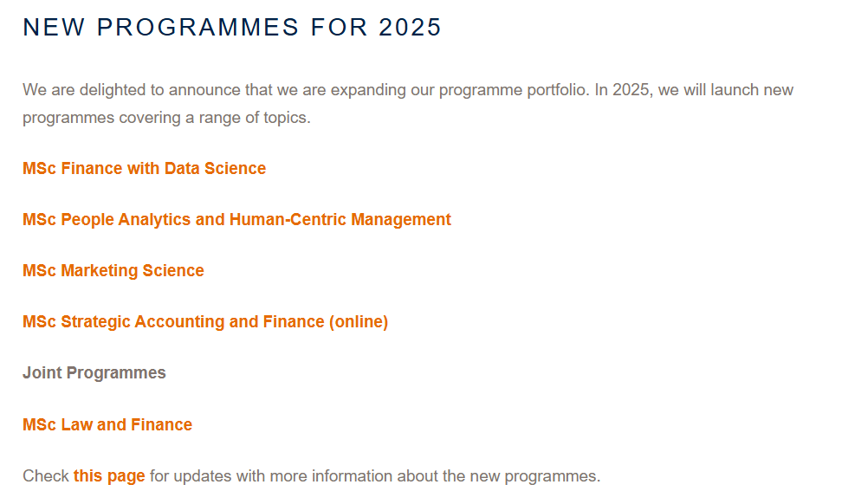Click the Joint Programmes subheading
This screenshot has height=504, width=848.
tap(94, 372)
